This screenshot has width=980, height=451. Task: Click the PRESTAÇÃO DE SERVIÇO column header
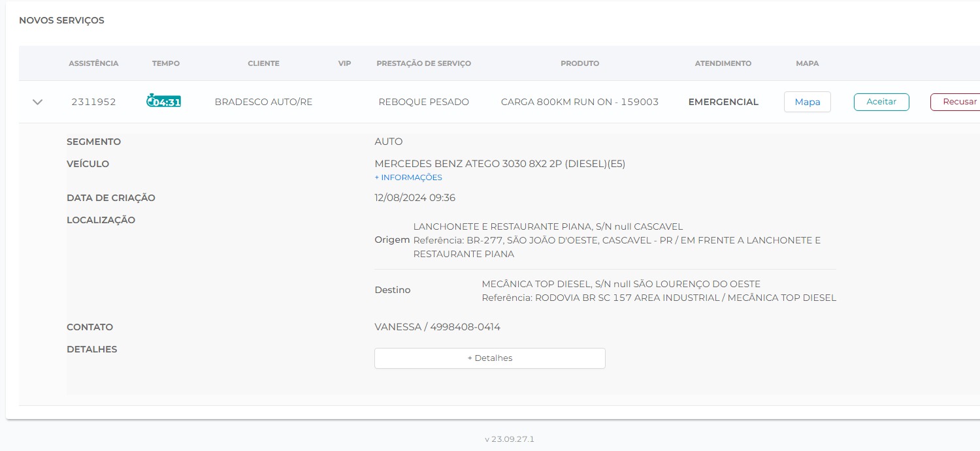pos(423,63)
